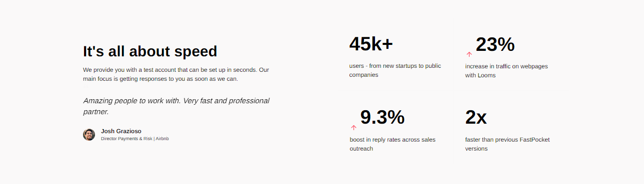This screenshot has height=184, width=644.
Task: Click "public companies" text under 45k+
Action: (395, 70)
